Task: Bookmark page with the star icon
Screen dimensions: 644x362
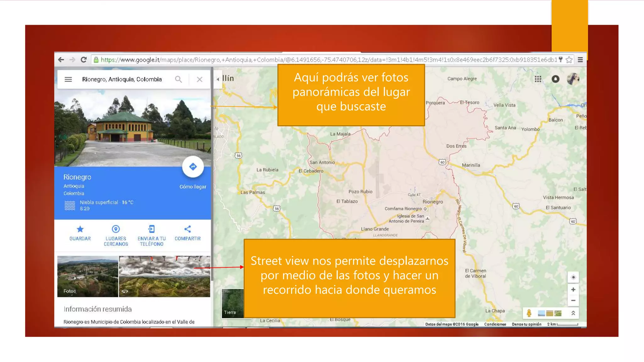Action: point(569,60)
